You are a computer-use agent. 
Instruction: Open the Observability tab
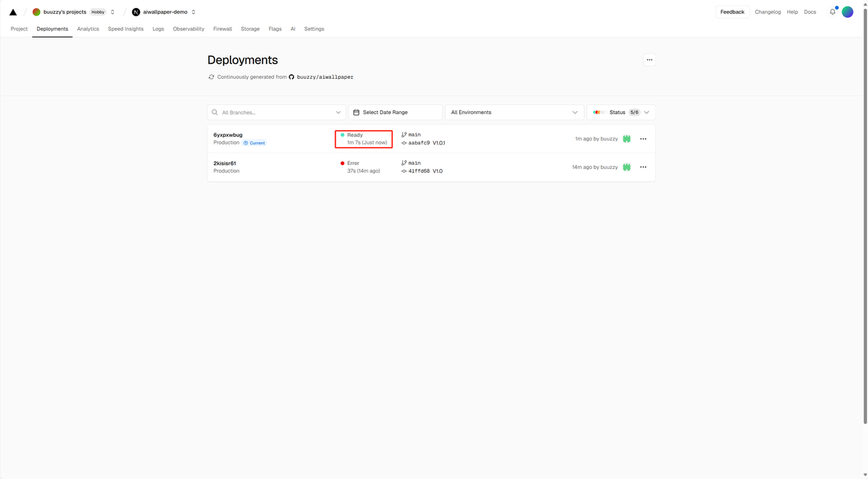(189, 29)
